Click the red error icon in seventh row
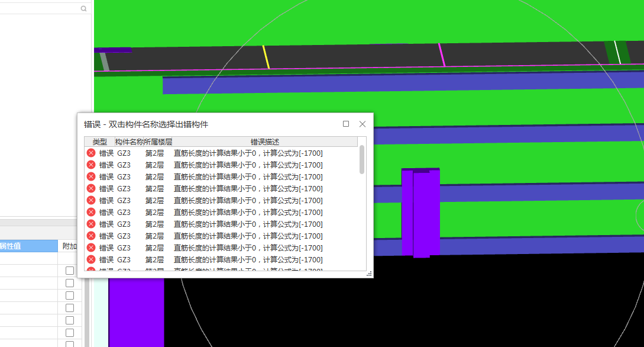 coord(91,224)
